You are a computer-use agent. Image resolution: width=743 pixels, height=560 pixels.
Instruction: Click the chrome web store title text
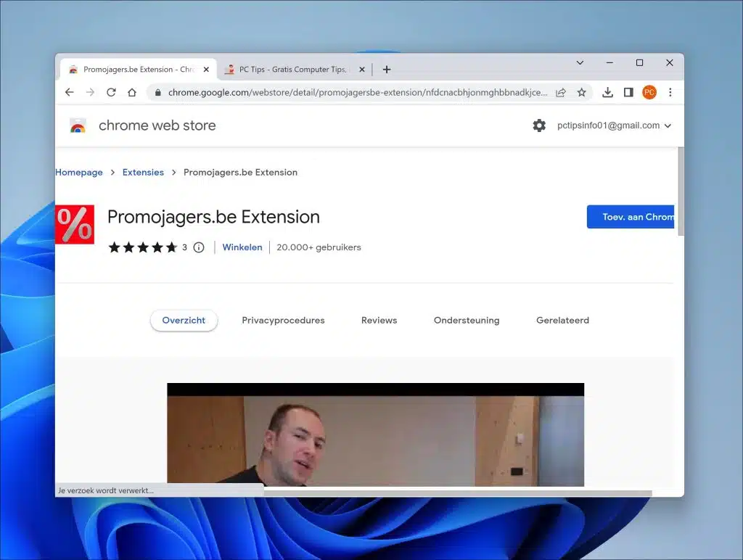click(x=157, y=125)
